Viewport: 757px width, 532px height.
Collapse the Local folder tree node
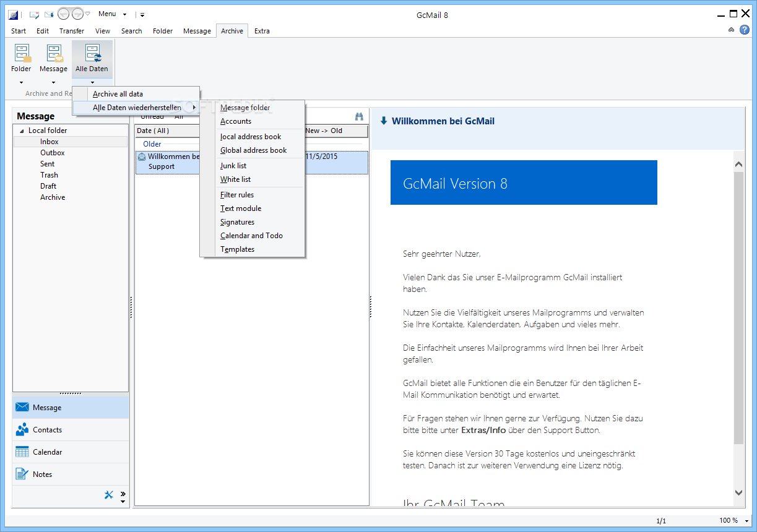coord(22,131)
